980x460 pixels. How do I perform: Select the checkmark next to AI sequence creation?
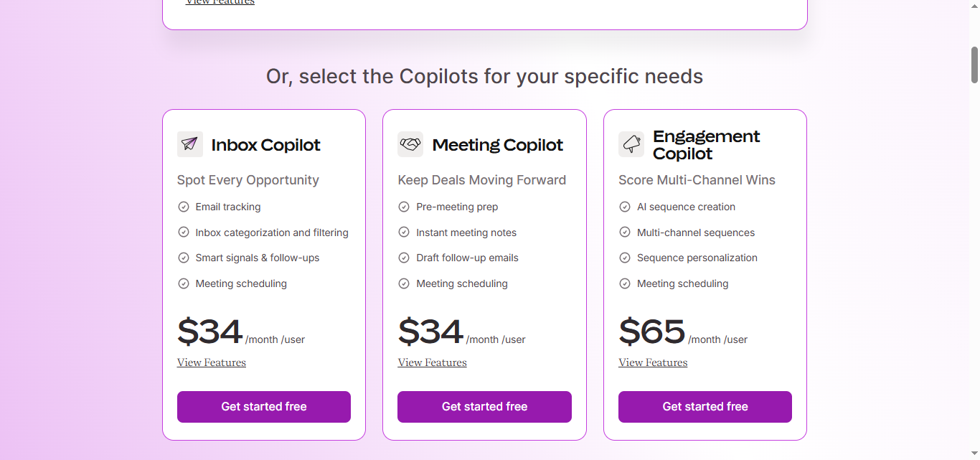[623, 207]
